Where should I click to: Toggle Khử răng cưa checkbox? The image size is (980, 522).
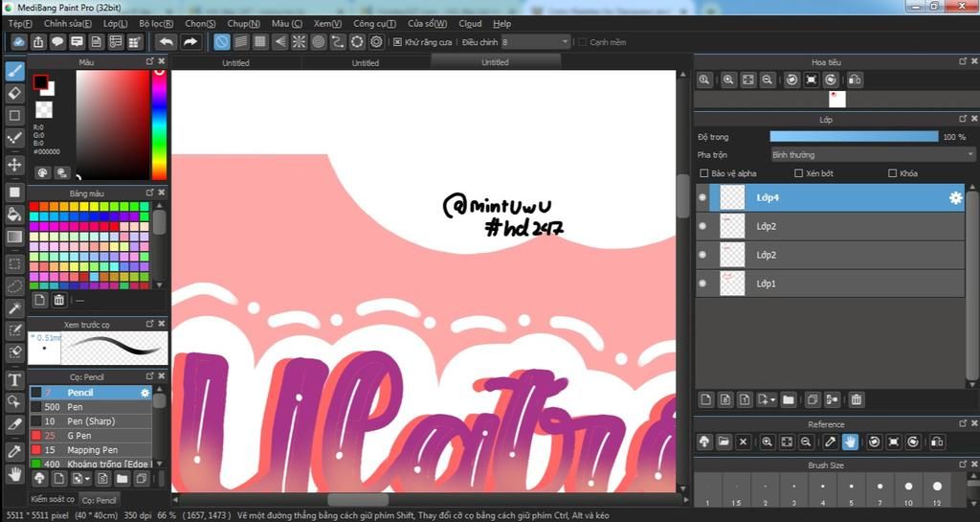397,42
